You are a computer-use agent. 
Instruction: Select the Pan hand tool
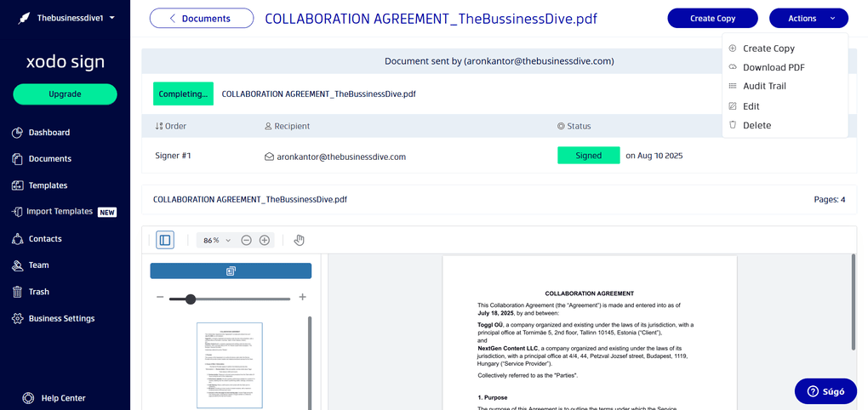299,240
